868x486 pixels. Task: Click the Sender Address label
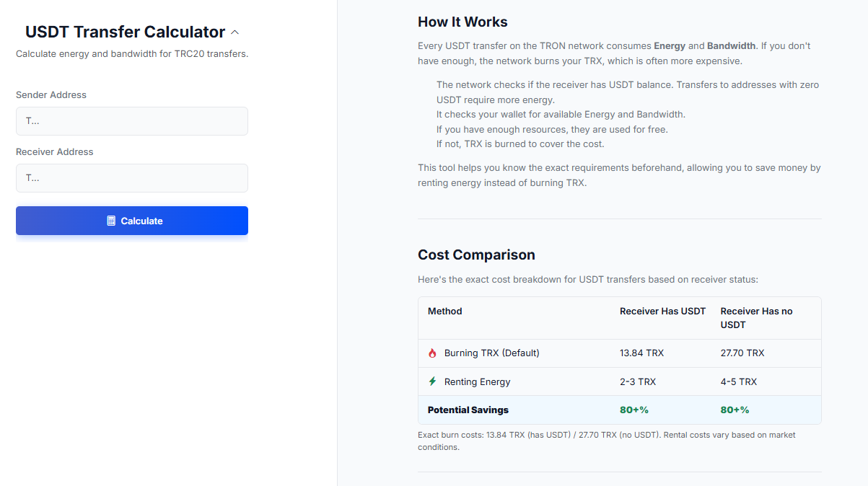[x=51, y=94]
